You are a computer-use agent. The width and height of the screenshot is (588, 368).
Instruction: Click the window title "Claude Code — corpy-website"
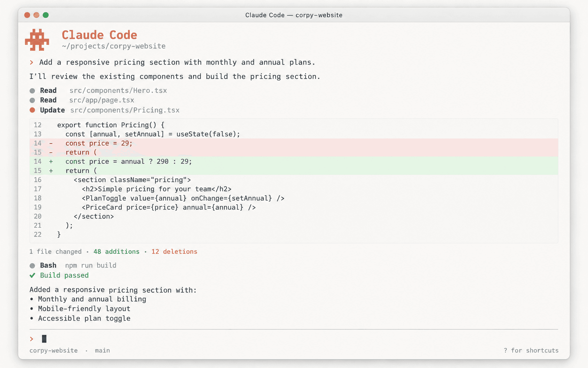294,15
